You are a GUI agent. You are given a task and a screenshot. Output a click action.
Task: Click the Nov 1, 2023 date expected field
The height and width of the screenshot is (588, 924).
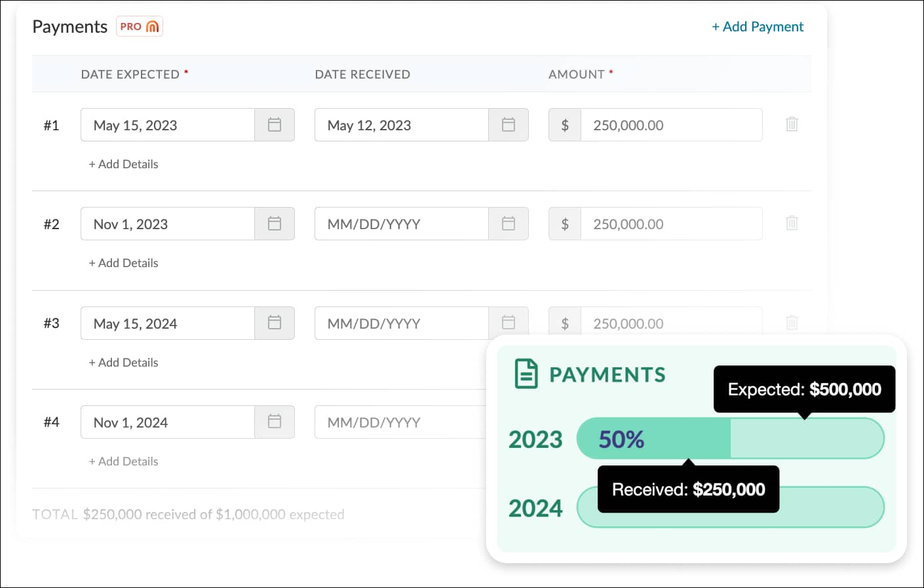(168, 224)
